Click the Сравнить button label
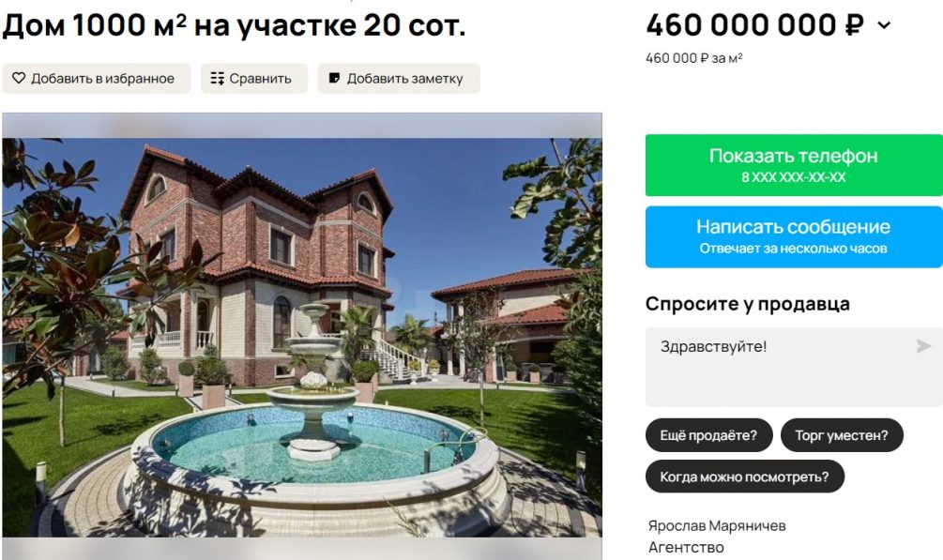 click(x=260, y=79)
